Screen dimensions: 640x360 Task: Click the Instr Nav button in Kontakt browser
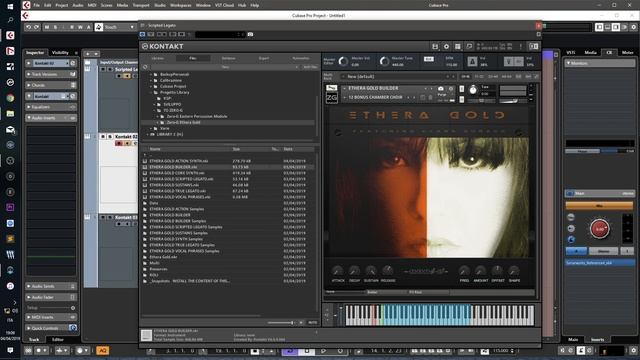(x=310, y=67)
